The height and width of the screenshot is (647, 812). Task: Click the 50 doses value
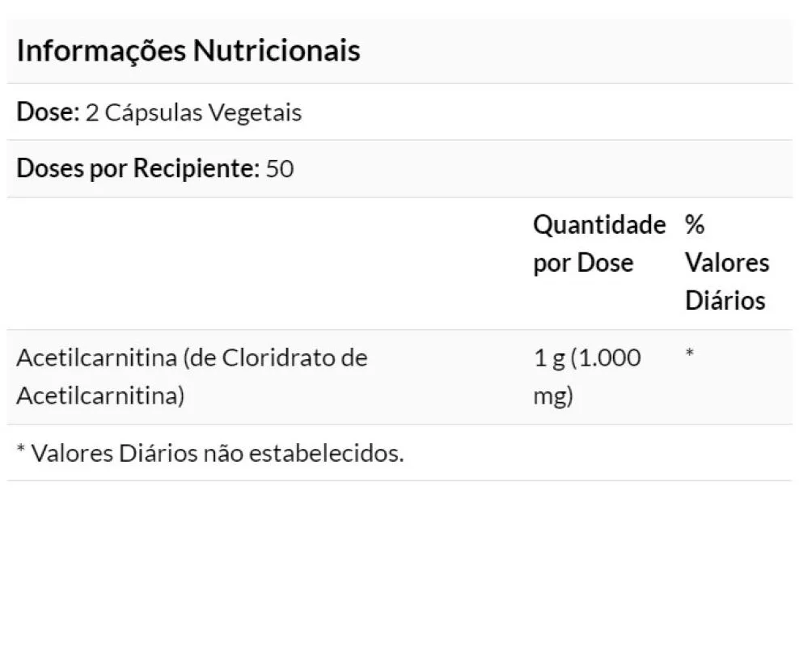(280, 169)
